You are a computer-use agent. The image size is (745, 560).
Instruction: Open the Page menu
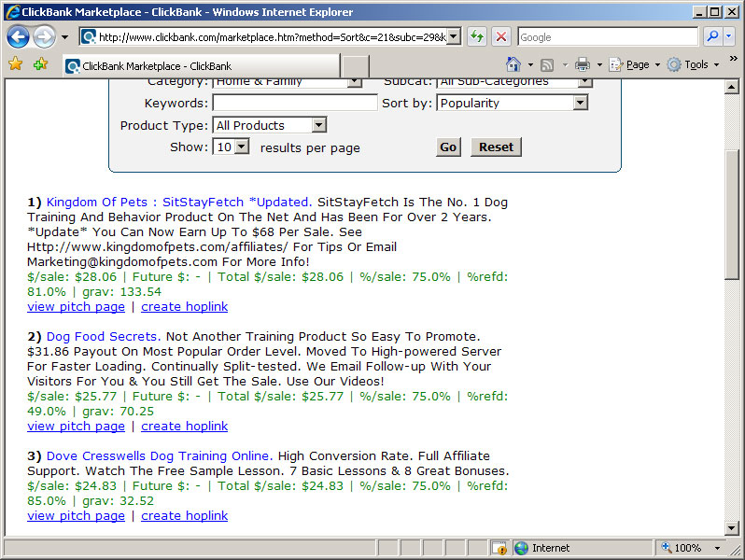coord(635,64)
